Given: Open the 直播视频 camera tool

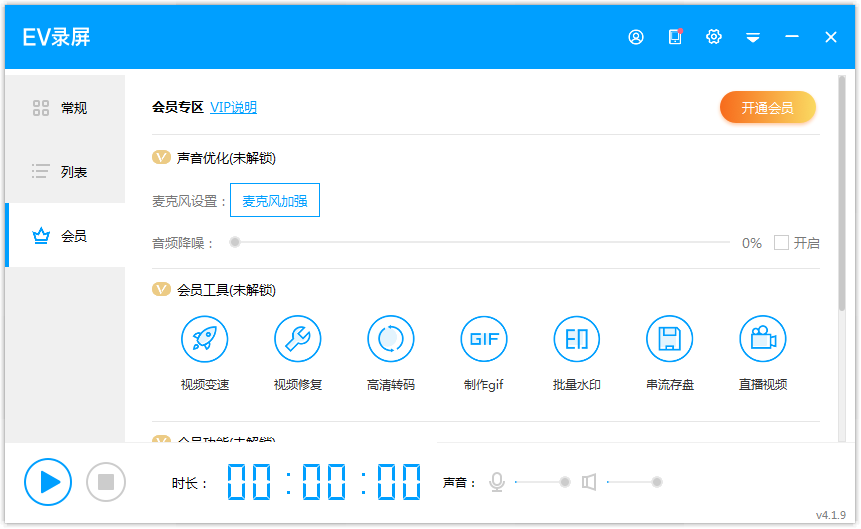Looking at the screenshot, I should 763,340.
